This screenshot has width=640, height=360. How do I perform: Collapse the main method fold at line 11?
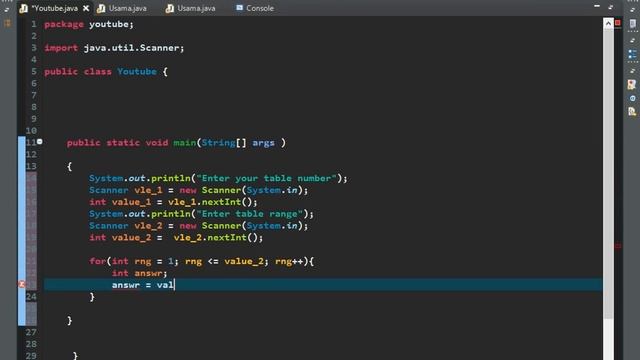(x=40, y=142)
